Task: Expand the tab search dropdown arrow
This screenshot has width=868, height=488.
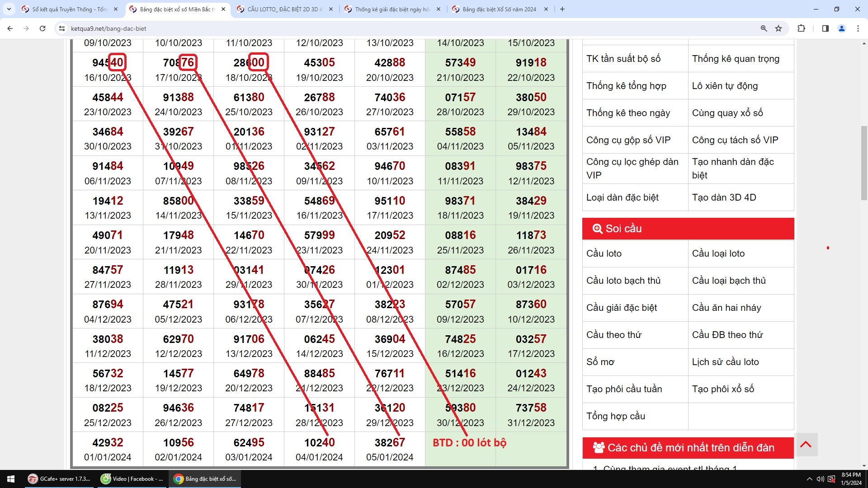Action: point(9,9)
